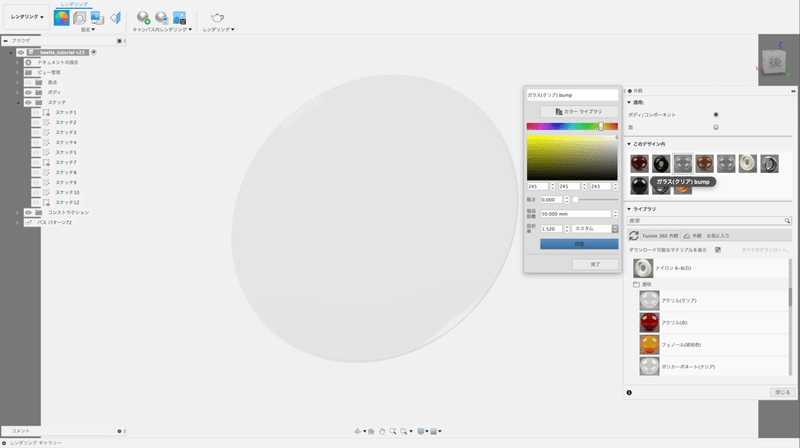The width and height of the screenshot is (800, 448).
Task: Click the Fit zoom window icon
Action: 404,431
